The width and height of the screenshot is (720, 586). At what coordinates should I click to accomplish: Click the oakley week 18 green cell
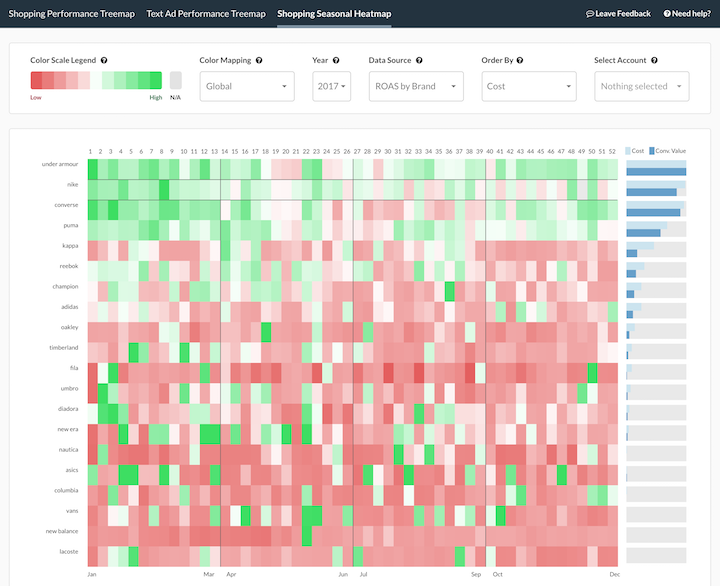(x=266, y=332)
